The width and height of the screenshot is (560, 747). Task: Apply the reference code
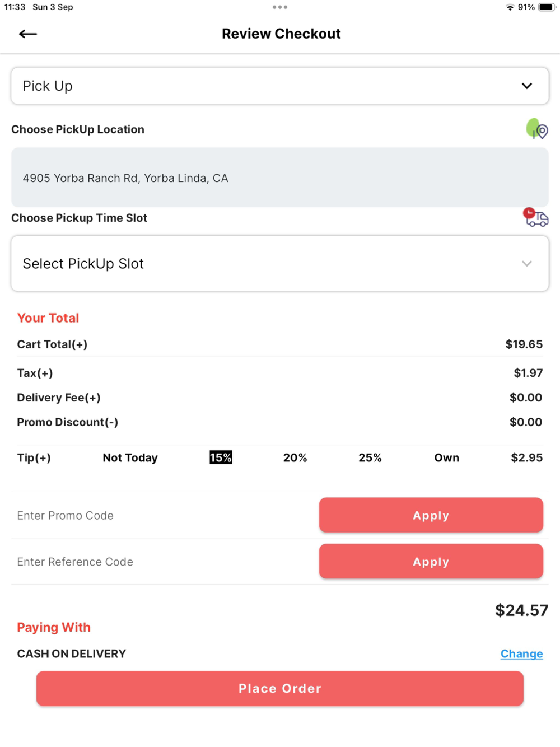(431, 562)
